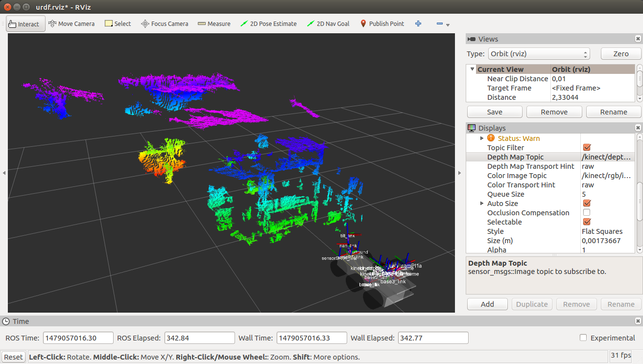Activate the Publish Point tool
The height and width of the screenshot is (364, 643).
pyautogui.click(x=382, y=24)
